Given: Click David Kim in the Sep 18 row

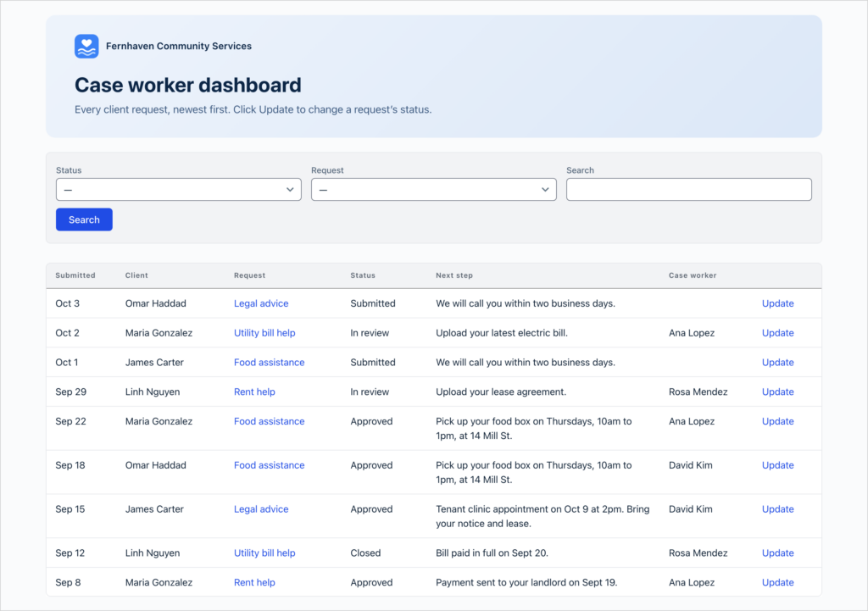Looking at the screenshot, I should point(690,465).
